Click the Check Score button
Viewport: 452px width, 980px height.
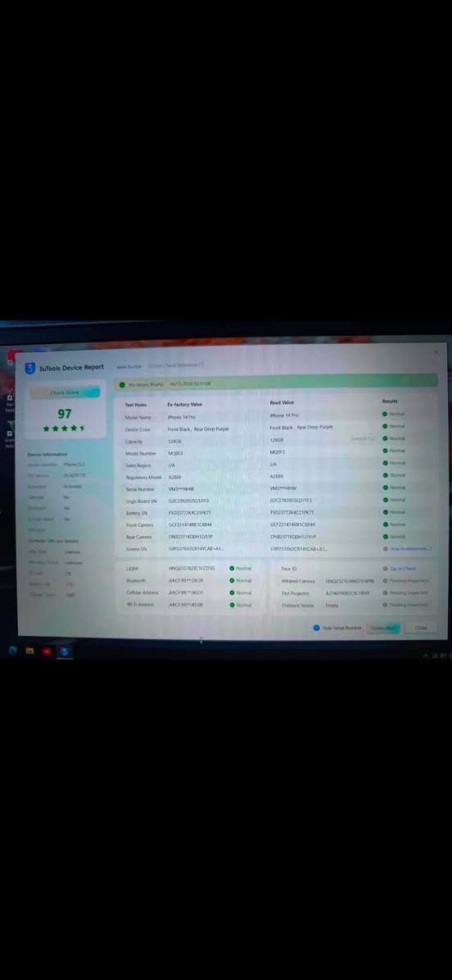pos(65,392)
